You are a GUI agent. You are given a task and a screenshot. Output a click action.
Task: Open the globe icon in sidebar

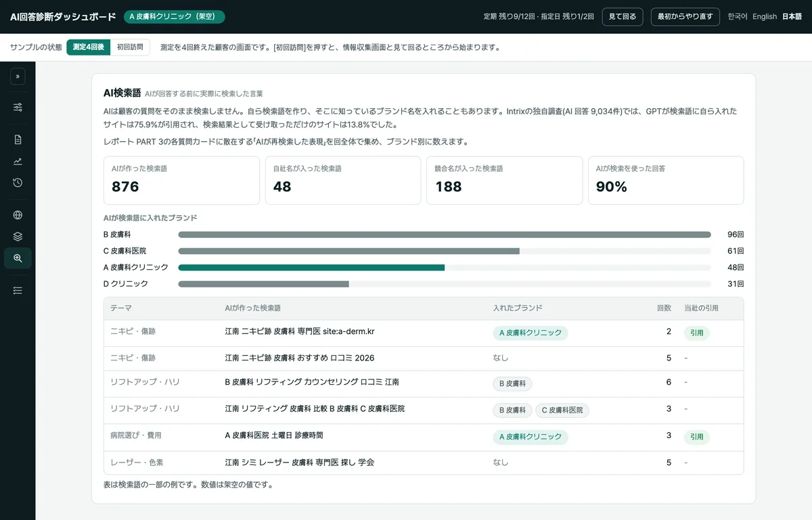[18, 215]
